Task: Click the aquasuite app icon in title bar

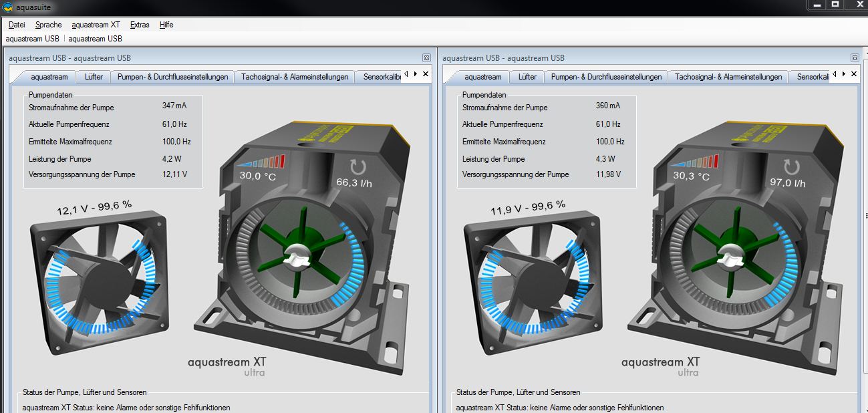Action: [x=7, y=6]
